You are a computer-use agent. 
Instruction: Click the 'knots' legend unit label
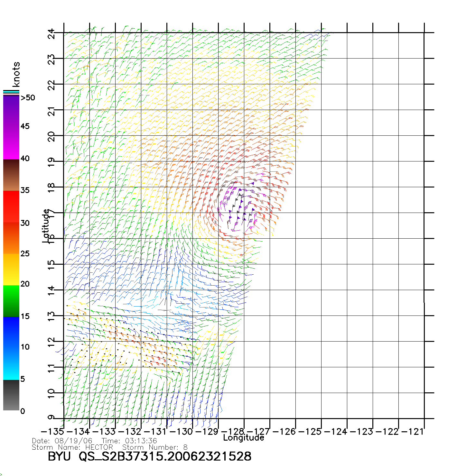tap(16, 74)
